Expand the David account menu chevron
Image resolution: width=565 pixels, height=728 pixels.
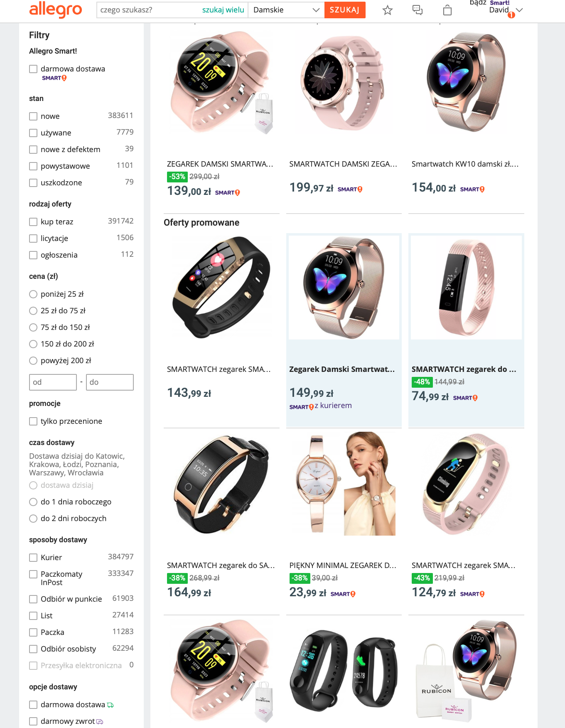(519, 10)
